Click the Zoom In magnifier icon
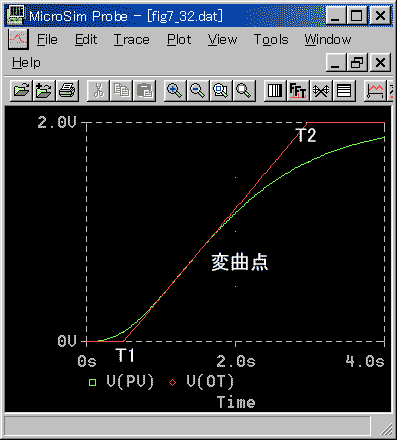The image size is (397, 440). coord(175,90)
